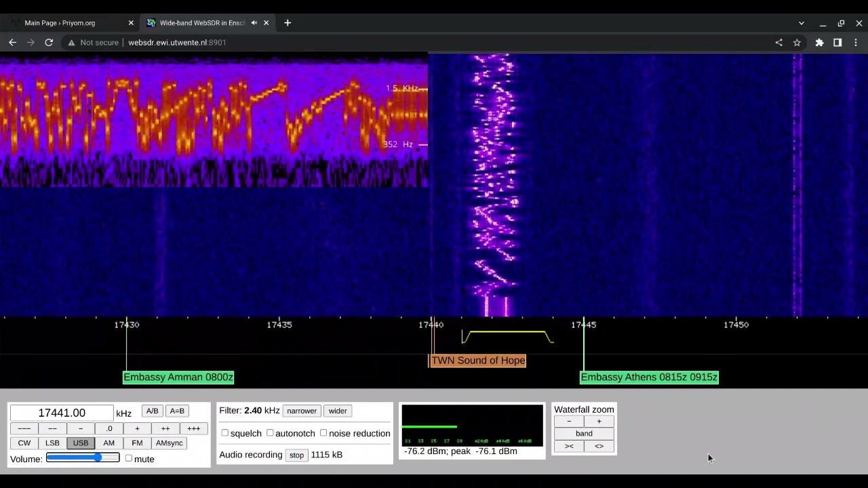Image resolution: width=868 pixels, height=488 pixels.
Task: Adjust the Volume slider
Action: pos(83,457)
